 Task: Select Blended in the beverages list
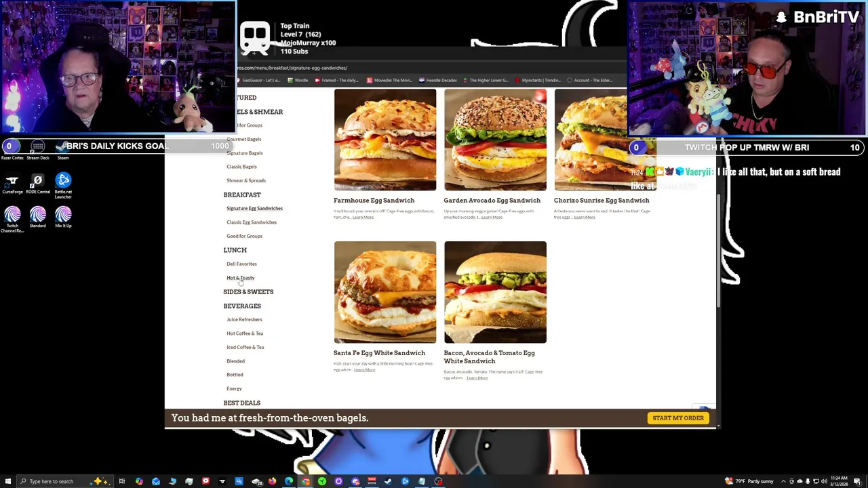click(235, 361)
